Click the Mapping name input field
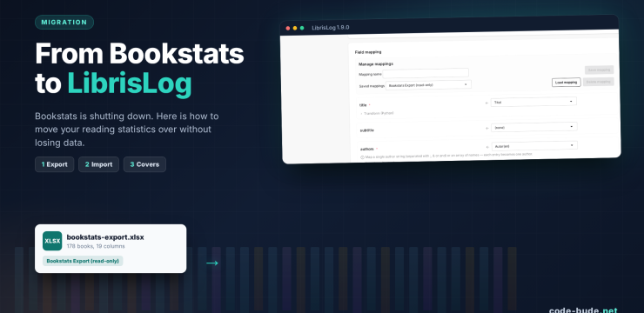The height and width of the screenshot is (313, 644). click(x=426, y=73)
